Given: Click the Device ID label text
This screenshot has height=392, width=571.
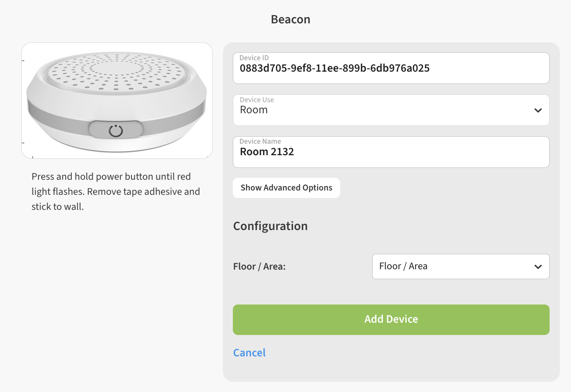Looking at the screenshot, I should click(x=254, y=58).
